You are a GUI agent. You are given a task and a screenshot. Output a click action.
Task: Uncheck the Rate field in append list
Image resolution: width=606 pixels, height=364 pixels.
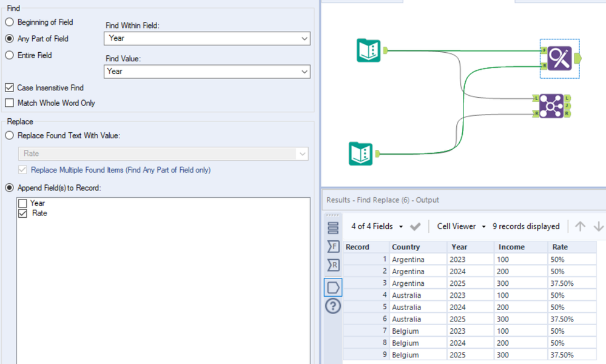(23, 214)
